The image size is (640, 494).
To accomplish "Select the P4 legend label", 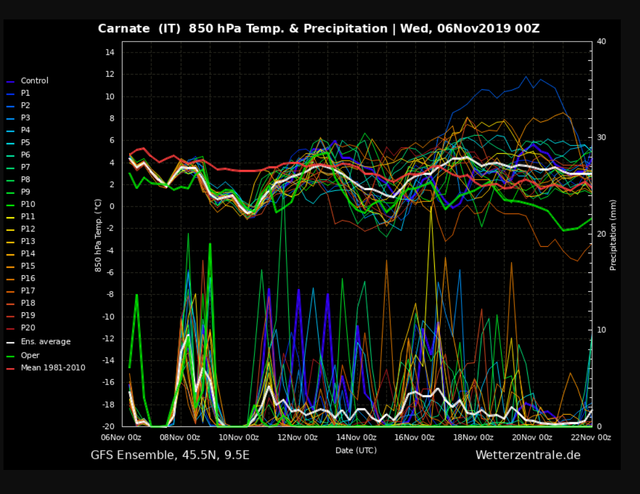I will [x=25, y=130].
